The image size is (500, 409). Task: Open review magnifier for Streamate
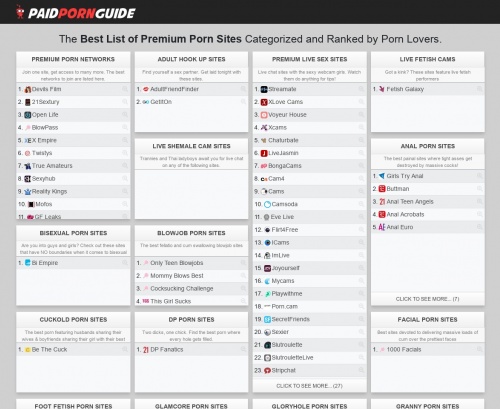tap(361, 89)
